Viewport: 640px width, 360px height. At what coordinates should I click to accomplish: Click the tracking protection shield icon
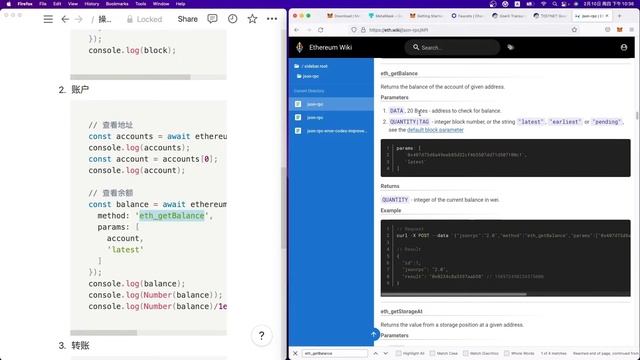(x=353, y=30)
